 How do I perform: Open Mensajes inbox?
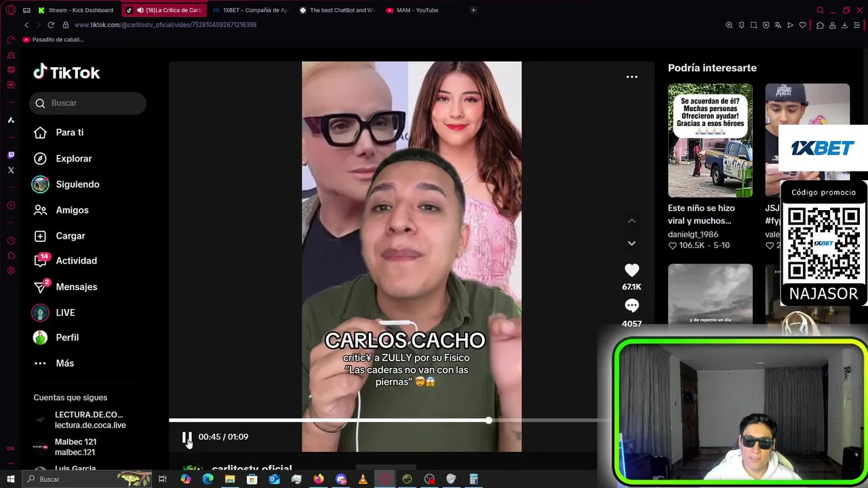66,287
